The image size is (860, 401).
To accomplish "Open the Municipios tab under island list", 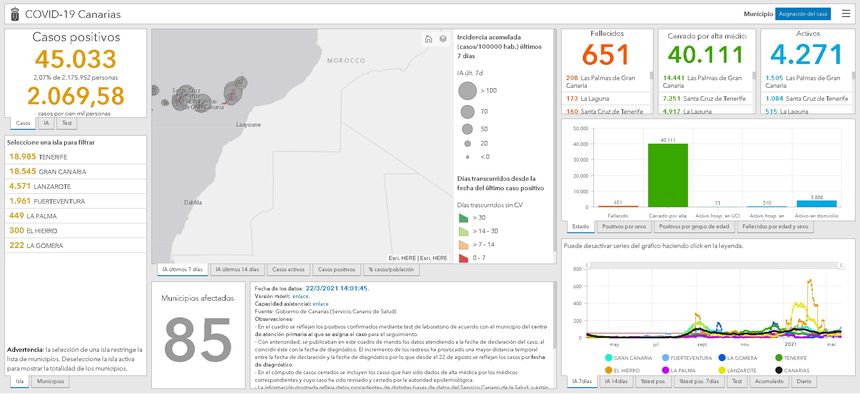I will pos(51,381).
